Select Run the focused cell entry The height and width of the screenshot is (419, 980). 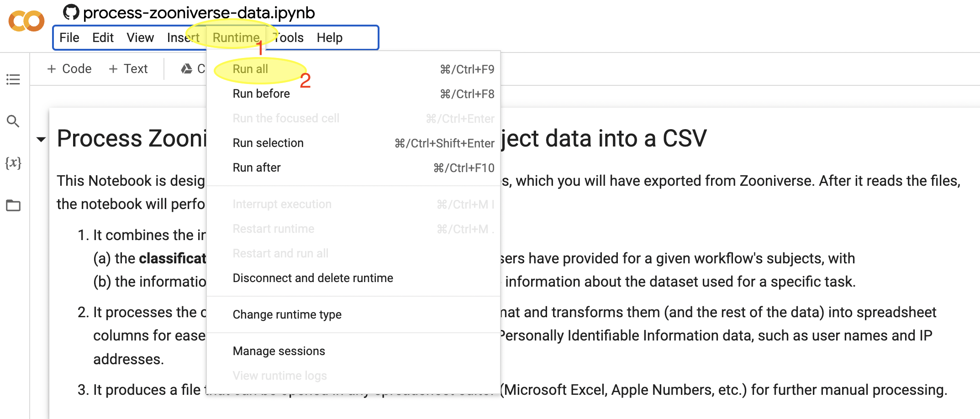click(353, 118)
